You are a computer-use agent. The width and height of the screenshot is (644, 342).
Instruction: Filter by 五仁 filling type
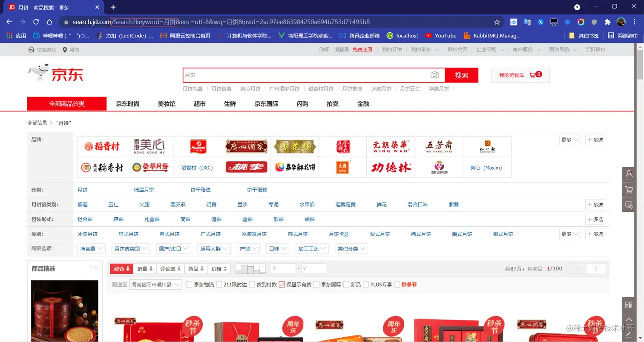[x=113, y=205]
